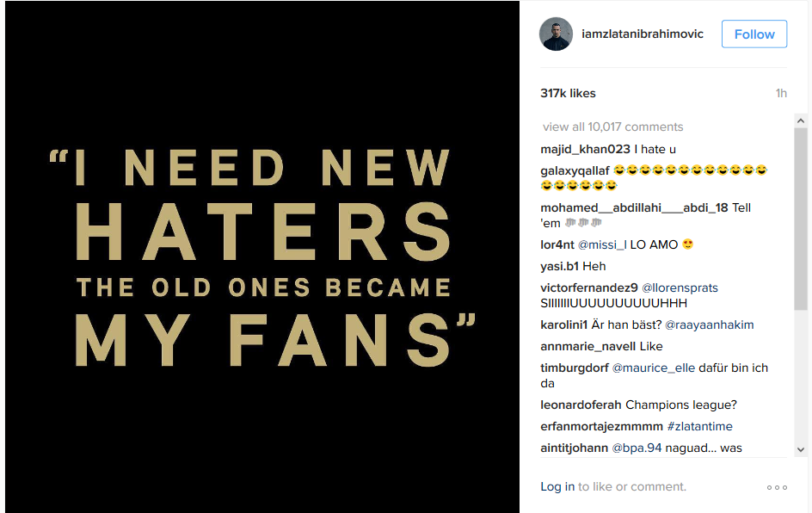Open the profile avatar picture
Screen dimensions: 812x513
coord(556,34)
